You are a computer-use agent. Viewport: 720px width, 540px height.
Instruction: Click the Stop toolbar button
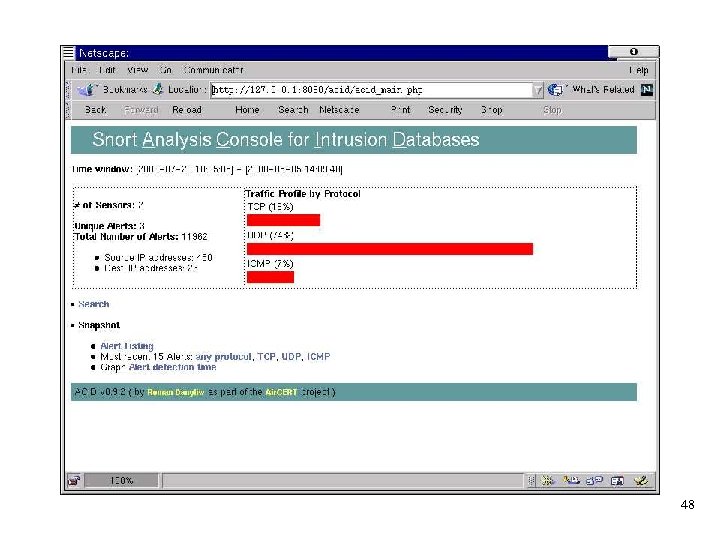tap(552, 110)
